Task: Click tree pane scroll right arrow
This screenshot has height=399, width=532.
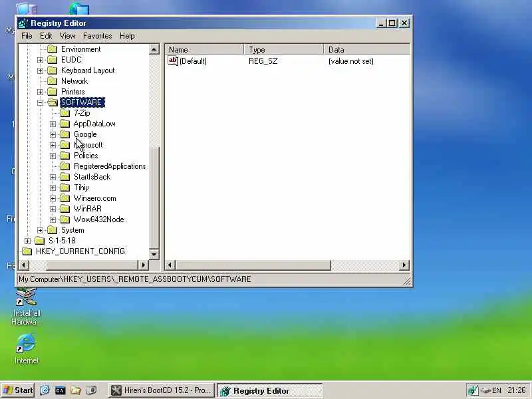Action: 143,265
